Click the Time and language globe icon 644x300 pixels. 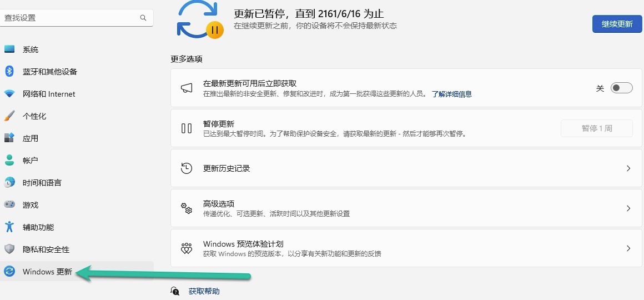[x=9, y=182]
